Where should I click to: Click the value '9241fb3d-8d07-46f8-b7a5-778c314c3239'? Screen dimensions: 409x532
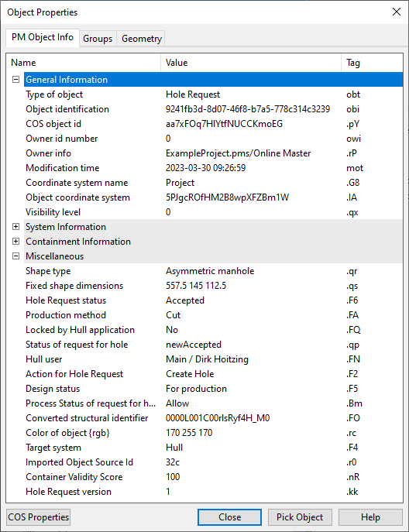[x=248, y=109]
